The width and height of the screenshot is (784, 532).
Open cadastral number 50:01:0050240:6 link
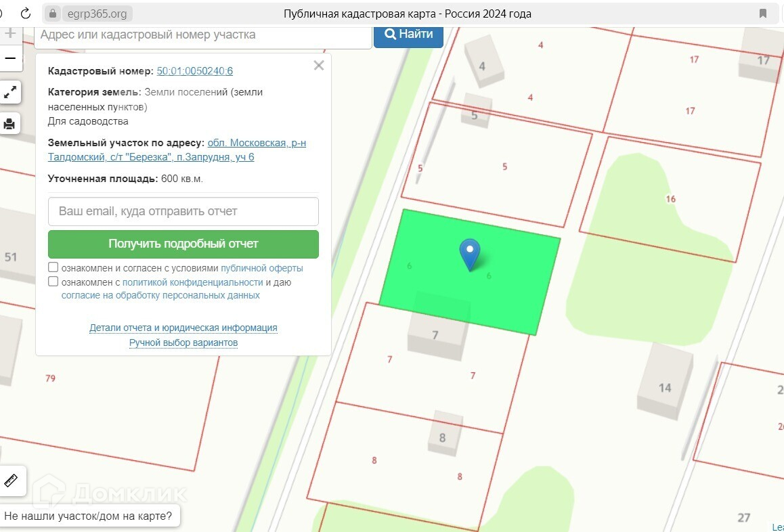coord(195,71)
